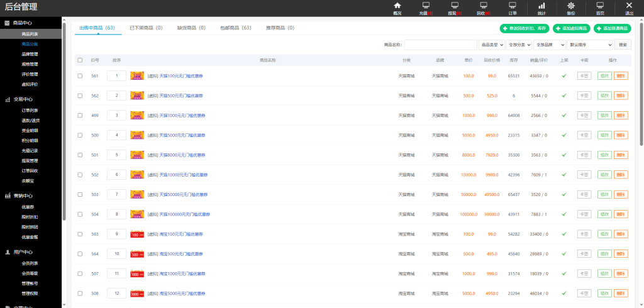Open the 概况 home icon

pos(397,5)
